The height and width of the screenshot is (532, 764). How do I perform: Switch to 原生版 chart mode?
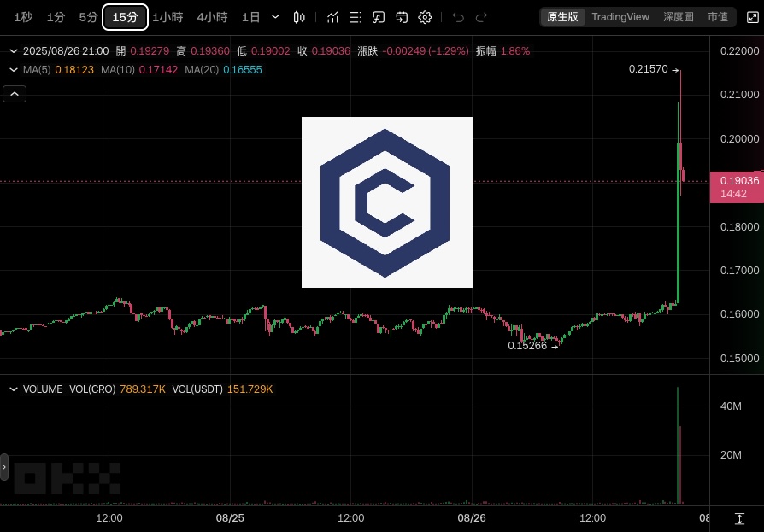(562, 17)
